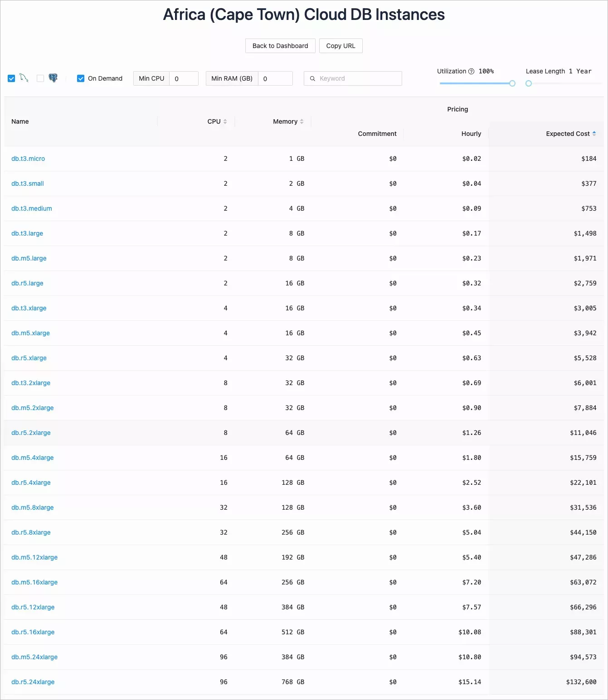
Task: Open the db.r5.24xlarge instance link
Action: click(x=33, y=682)
